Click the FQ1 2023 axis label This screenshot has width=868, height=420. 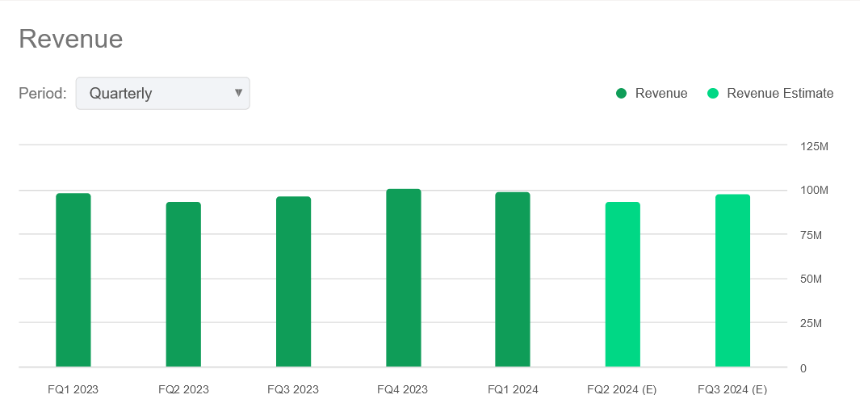point(73,389)
